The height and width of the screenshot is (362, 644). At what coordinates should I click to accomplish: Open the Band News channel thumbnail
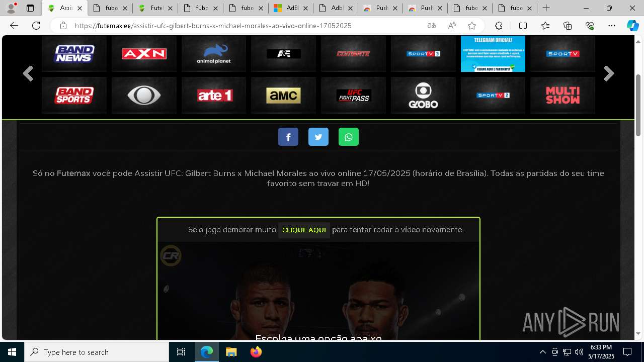(74, 54)
